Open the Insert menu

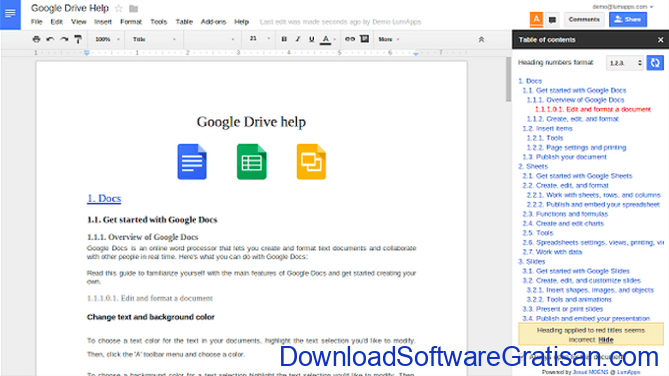click(103, 22)
